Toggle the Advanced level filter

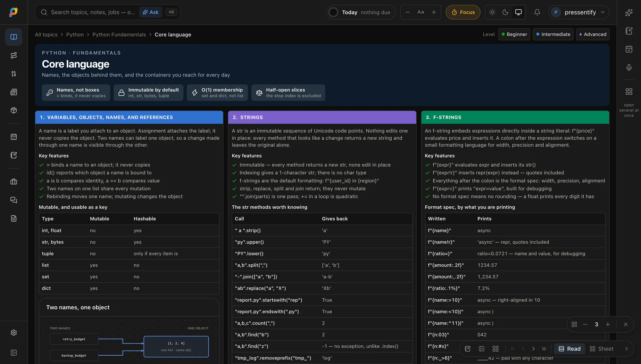[593, 34]
